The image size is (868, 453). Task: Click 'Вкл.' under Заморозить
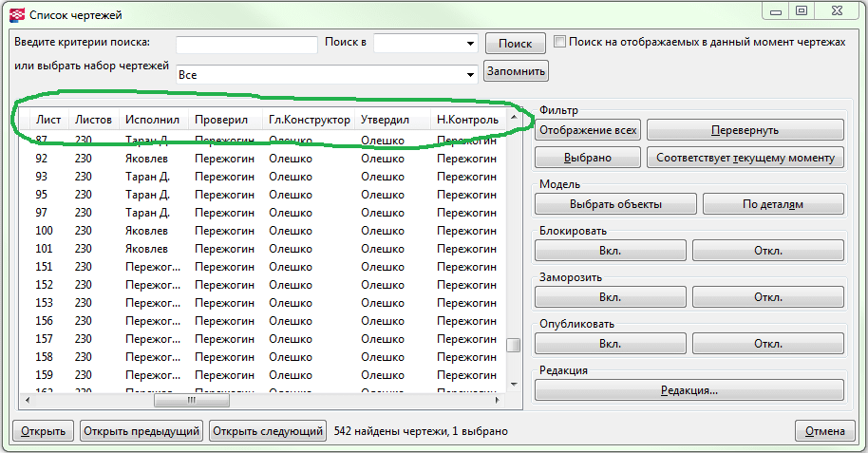[610, 297]
